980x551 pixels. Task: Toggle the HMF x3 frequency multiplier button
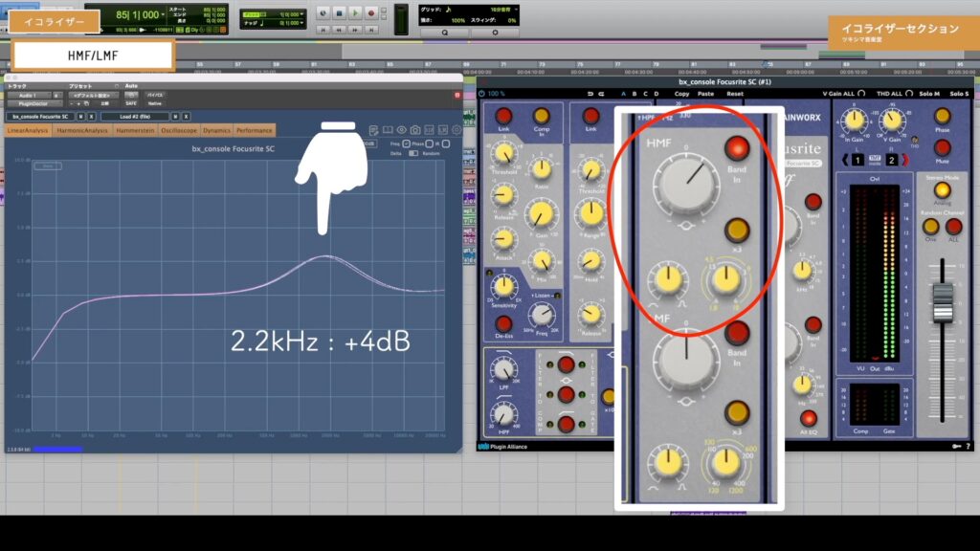point(737,231)
